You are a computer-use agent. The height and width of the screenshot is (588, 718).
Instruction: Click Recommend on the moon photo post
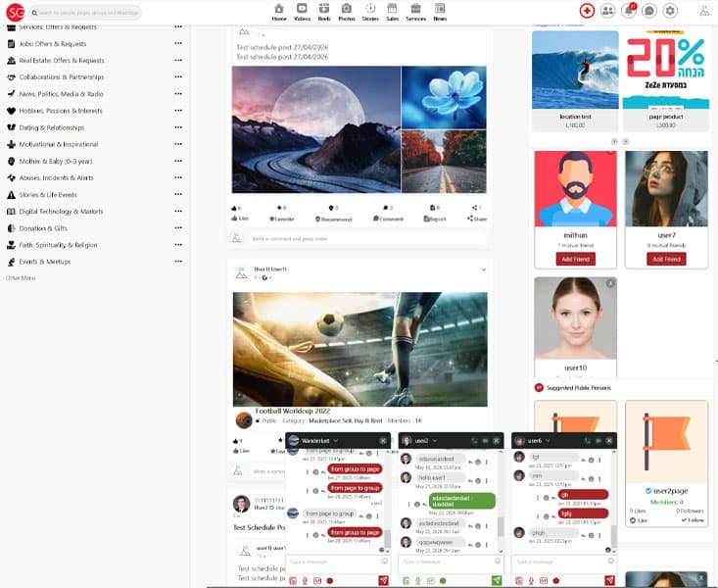pos(334,220)
